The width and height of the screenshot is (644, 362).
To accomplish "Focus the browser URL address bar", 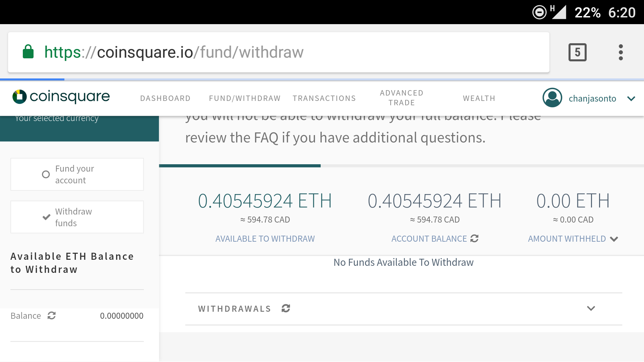I will pos(278,52).
